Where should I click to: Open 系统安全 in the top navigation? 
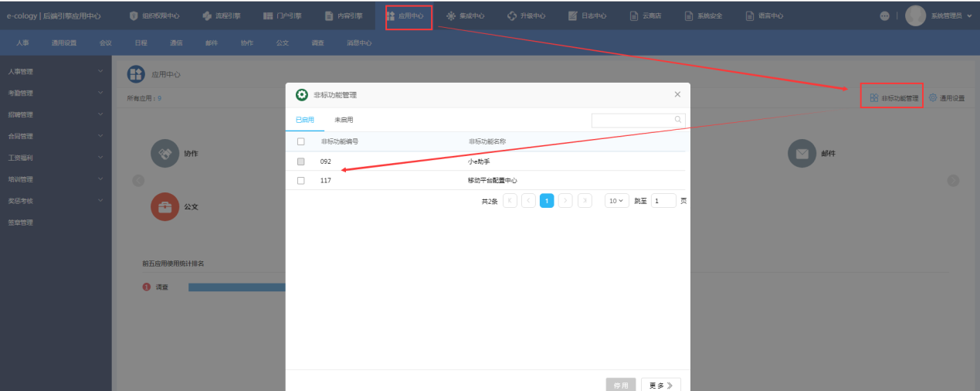703,15
